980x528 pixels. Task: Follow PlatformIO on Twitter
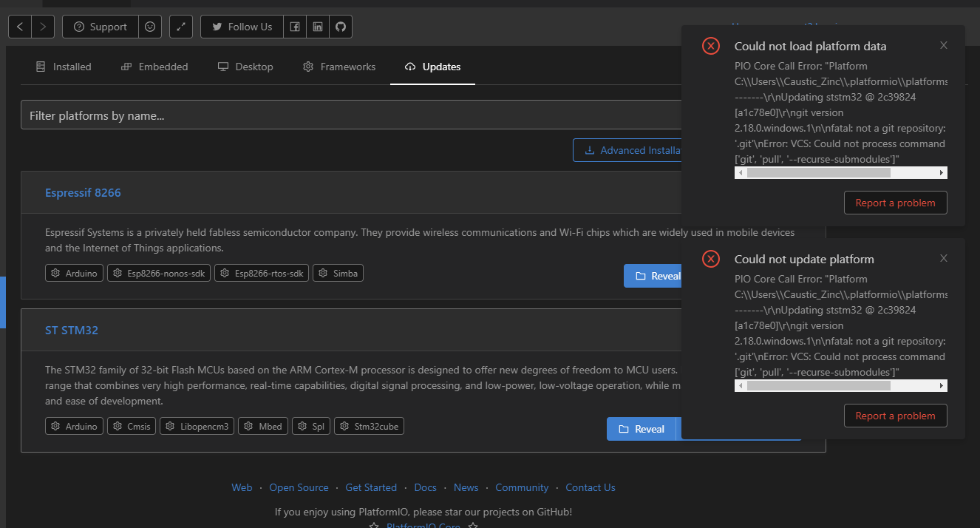(241, 27)
